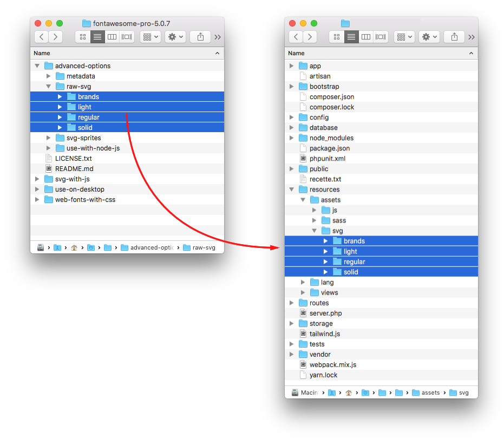The image size is (504, 438).
Task: Switch fontawesome-pro window to list view
Action: (97, 37)
